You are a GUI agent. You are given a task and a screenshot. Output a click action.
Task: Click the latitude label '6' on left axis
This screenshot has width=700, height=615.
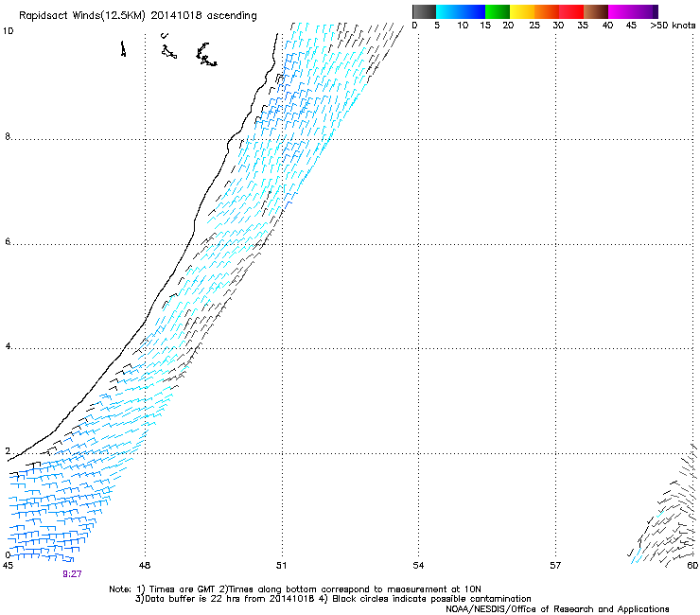(8, 241)
